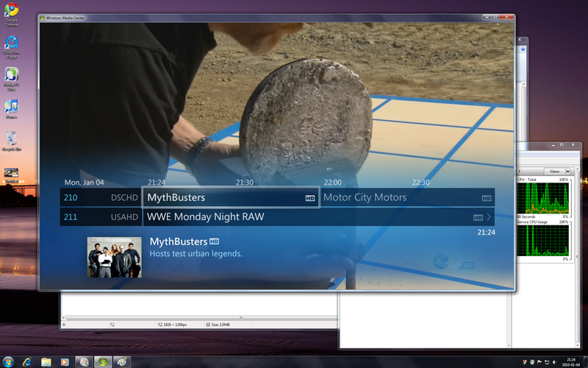Click Paint horizontal scrollbar left arrow
The height and width of the screenshot is (368, 588).
coord(64,318)
